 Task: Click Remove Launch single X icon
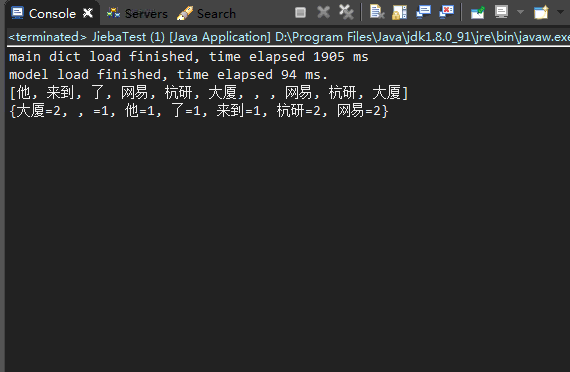click(323, 13)
